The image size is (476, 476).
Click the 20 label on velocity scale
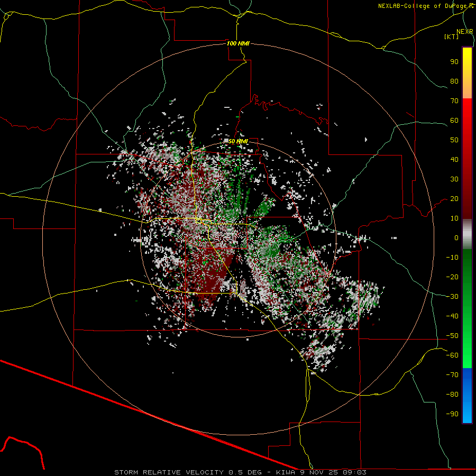pyautogui.click(x=454, y=198)
